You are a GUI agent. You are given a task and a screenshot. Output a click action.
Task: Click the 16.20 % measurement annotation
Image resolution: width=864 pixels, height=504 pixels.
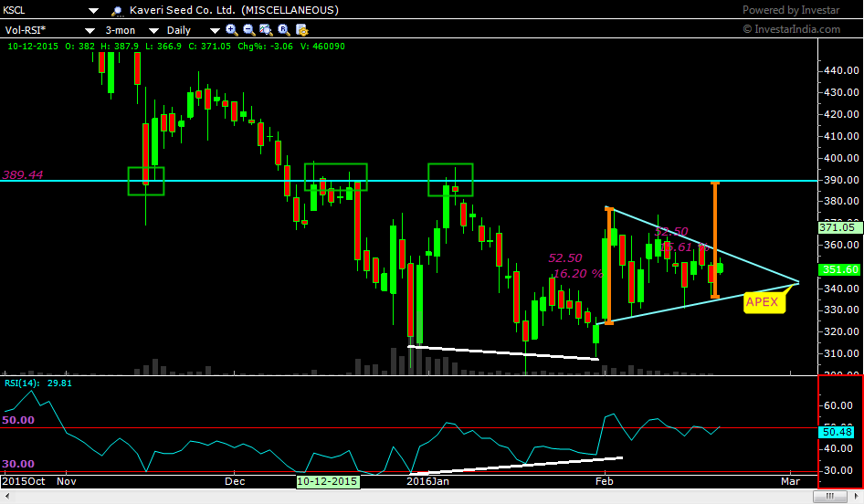(x=578, y=274)
